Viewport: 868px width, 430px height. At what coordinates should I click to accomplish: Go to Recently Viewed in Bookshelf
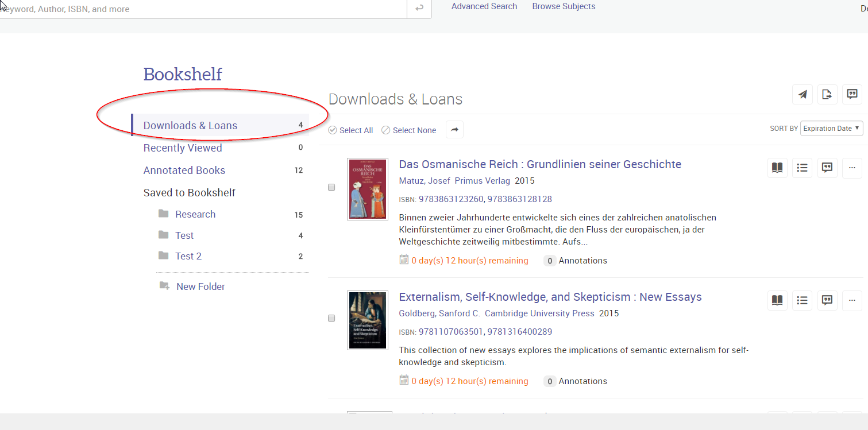tap(183, 148)
